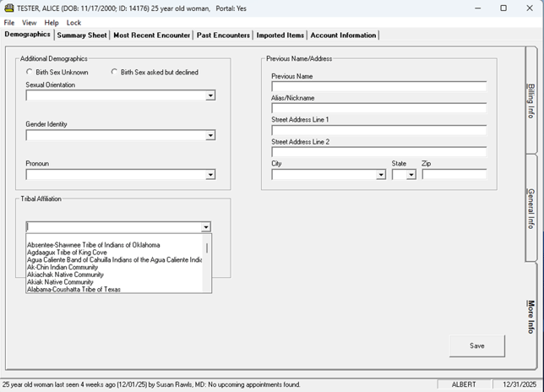Collapse the Tribal Affiliation dropdown arrow

[205, 227]
